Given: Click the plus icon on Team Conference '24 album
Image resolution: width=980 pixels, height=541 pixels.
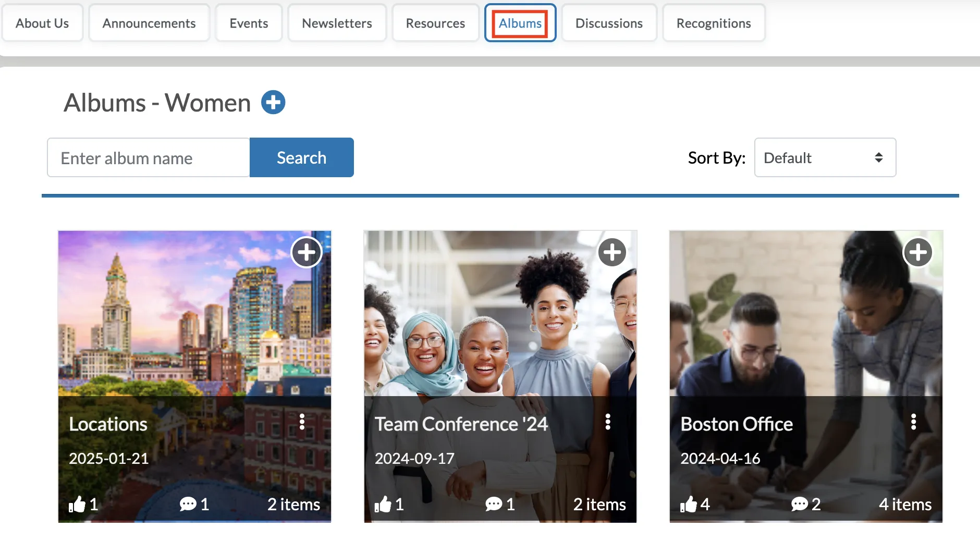Looking at the screenshot, I should coord(612,253).
